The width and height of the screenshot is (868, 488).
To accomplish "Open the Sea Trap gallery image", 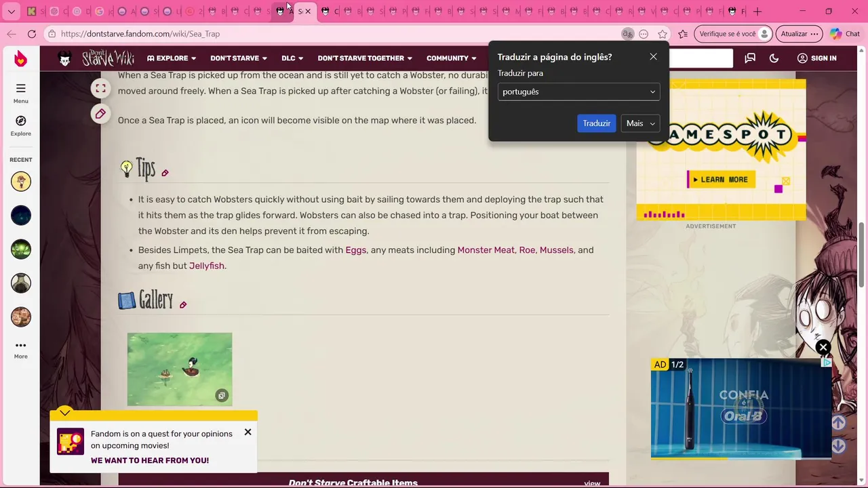I will pos(180,369).
